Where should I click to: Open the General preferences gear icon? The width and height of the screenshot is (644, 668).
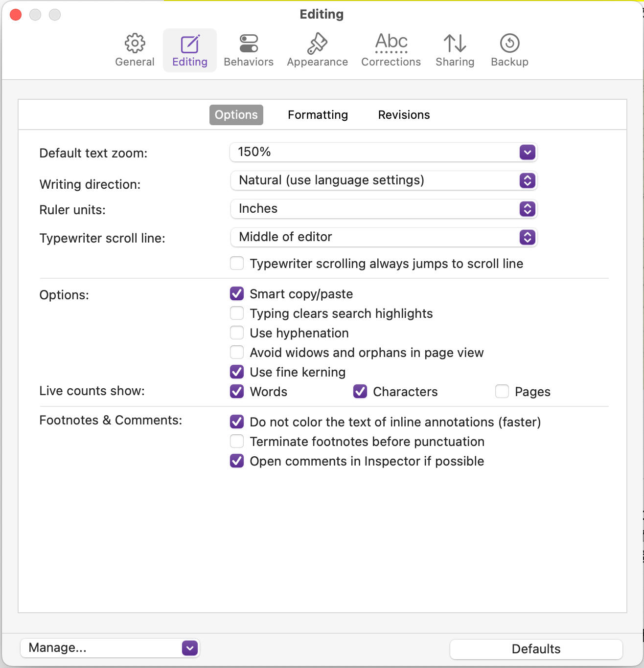pyautogui.click(x=135, y=44)
